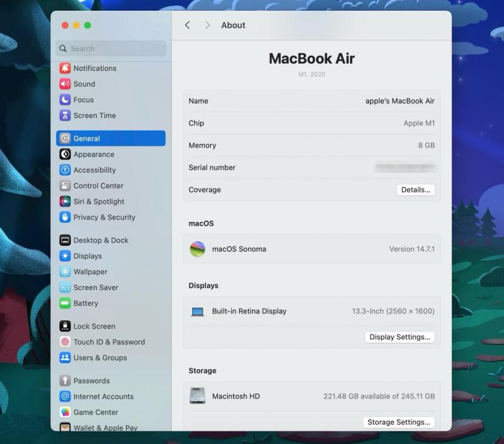Click the green full-screen window button
Viewport: 504px width, 444px height.
[88, 25]
